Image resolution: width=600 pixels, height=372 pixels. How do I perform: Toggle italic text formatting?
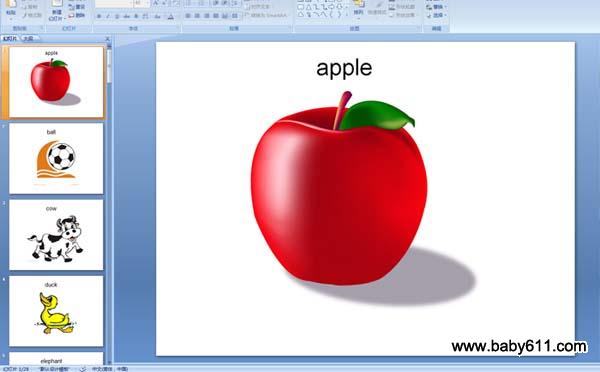[x=108, y=16]
